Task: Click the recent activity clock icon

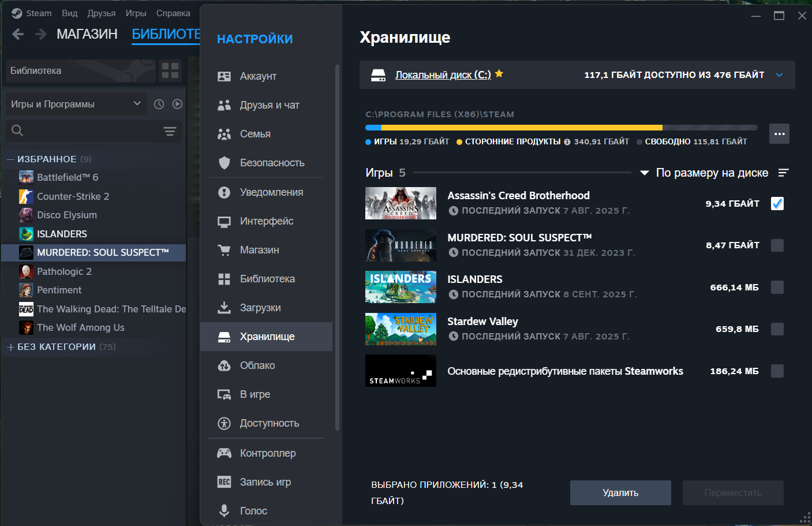Action: pyautogui.click(x=159, y=104)
